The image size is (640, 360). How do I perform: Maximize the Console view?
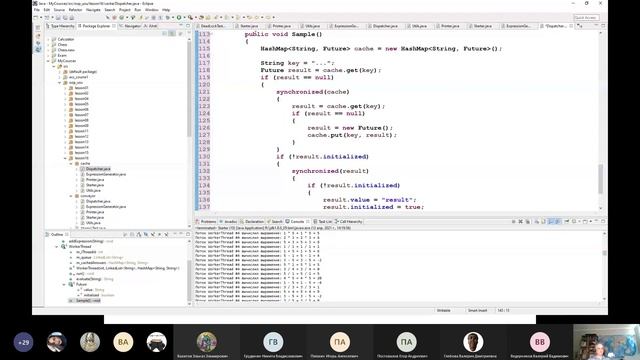click(x=603, y=221)
